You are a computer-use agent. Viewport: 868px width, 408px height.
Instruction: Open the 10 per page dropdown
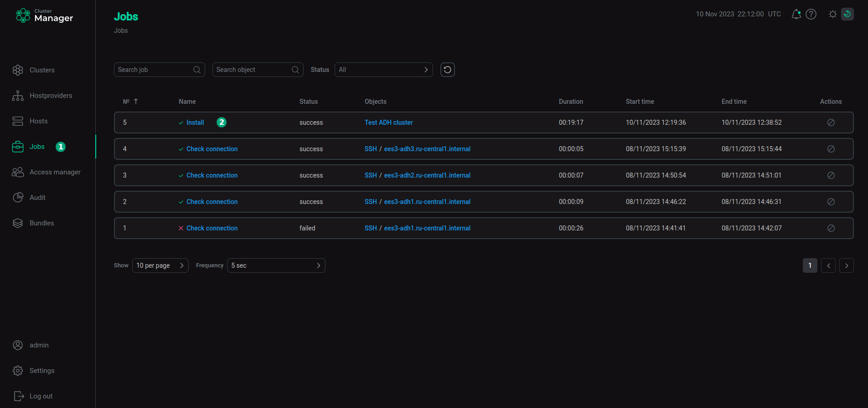coord(160,265)
